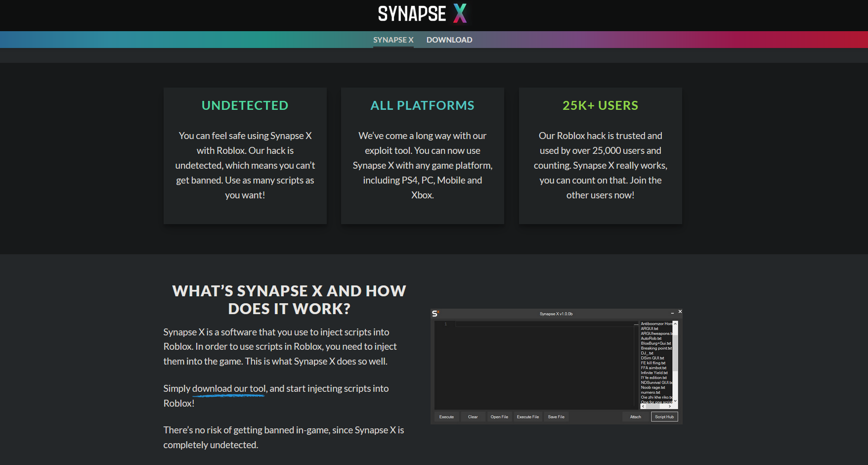Close the Synapse X app window
The width and height of the screenshot is (868, 465).
click(680, 312)
